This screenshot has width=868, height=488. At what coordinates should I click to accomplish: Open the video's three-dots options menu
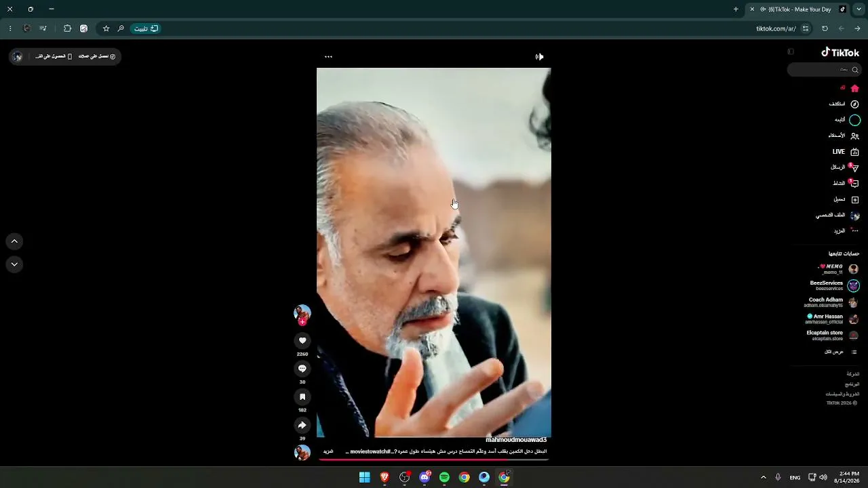(328, 57)
